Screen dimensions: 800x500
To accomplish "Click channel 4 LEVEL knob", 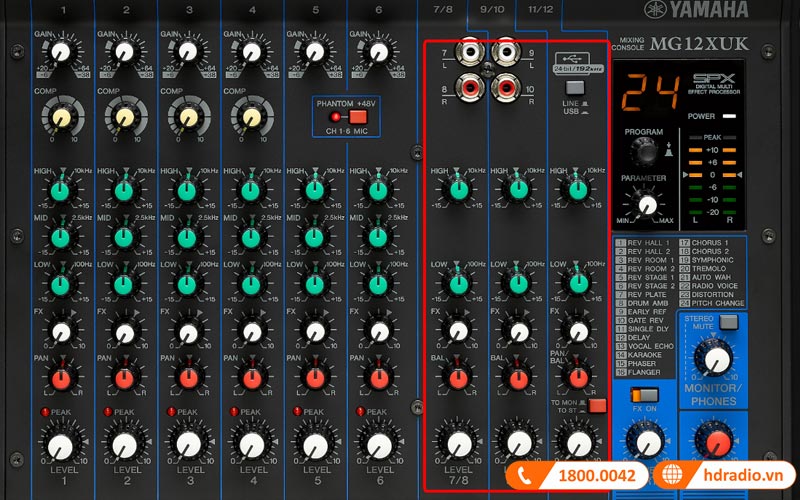I will 252,446.
